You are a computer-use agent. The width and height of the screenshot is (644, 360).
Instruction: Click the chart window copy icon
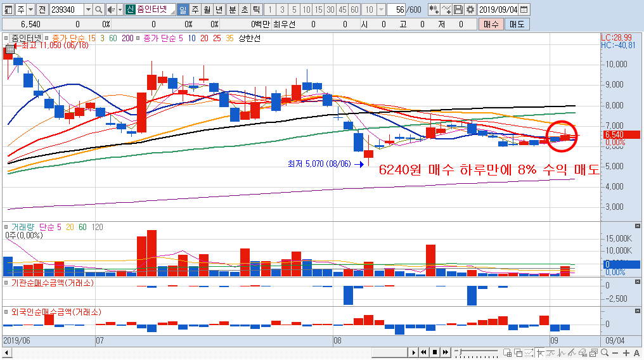(593, 352)
